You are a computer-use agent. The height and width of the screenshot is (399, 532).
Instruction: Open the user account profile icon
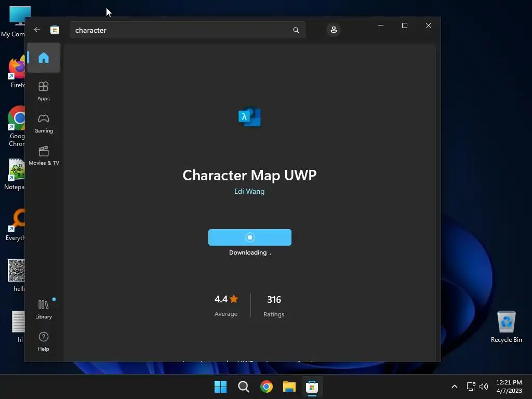(334, 30)
